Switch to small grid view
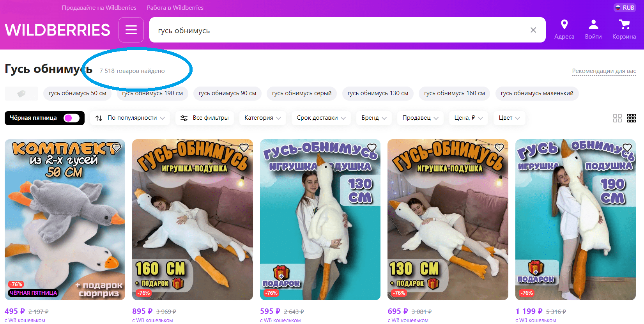The width and height of the screenshot is (644, 324). (x=631, y=118)
